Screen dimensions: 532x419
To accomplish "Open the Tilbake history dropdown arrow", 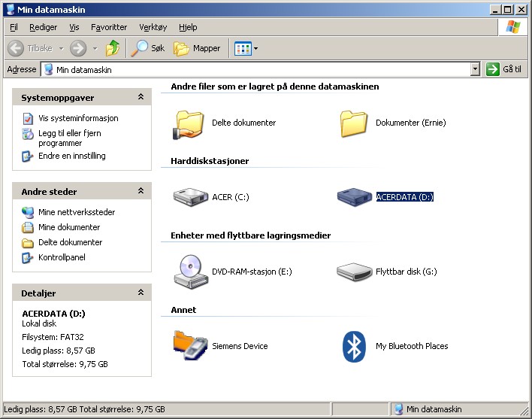I will (x=62, y=49).
